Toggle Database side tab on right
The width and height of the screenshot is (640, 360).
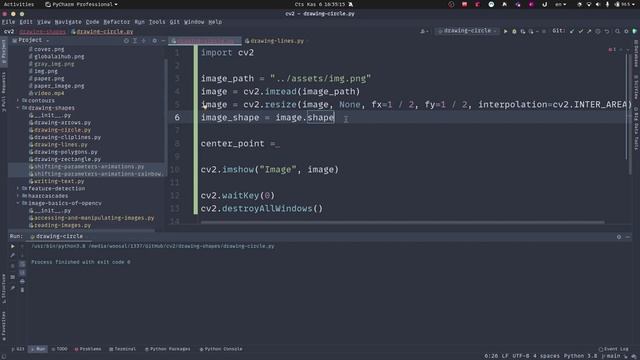coord(636,53)
